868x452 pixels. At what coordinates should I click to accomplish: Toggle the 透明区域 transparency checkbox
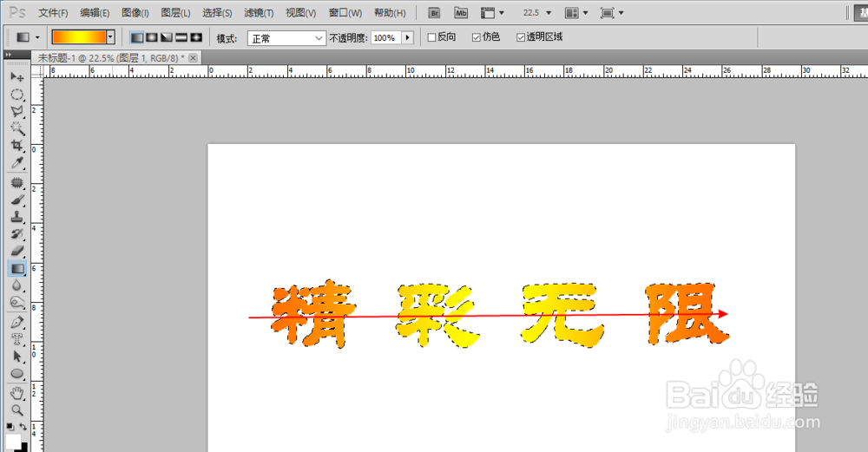520,37
